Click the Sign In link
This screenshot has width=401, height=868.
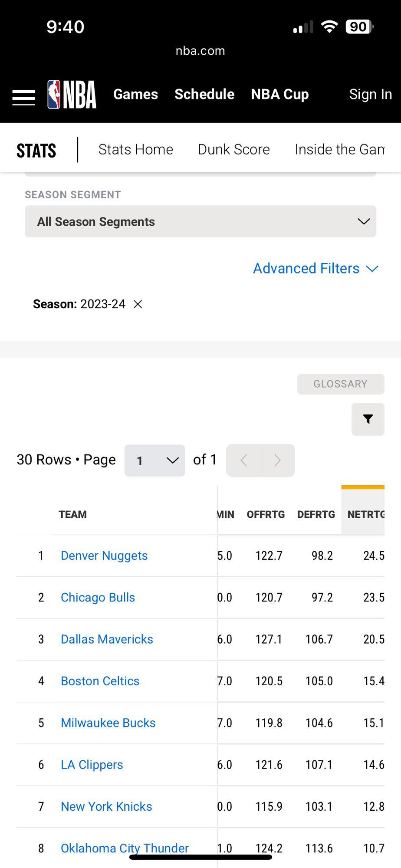370,94
